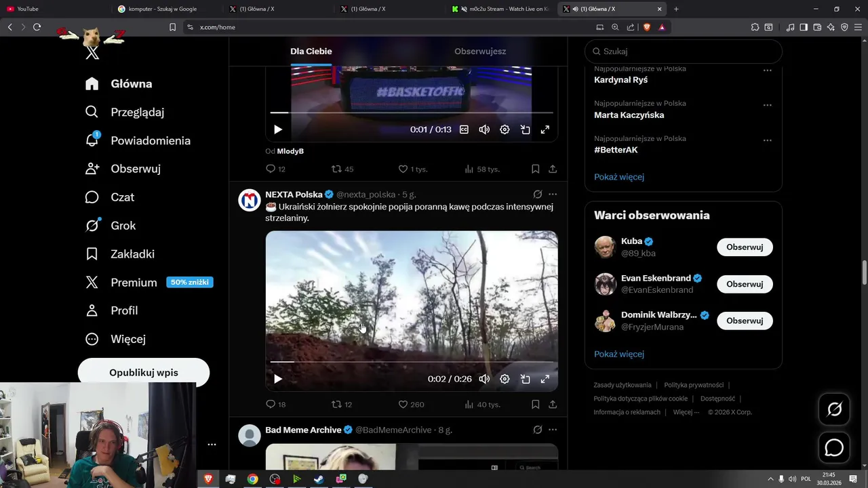This screenshot has height=488, width=868.
Task: Open settings gear on the basketball video
Action: pyautogui.click(x=505, y=129)
